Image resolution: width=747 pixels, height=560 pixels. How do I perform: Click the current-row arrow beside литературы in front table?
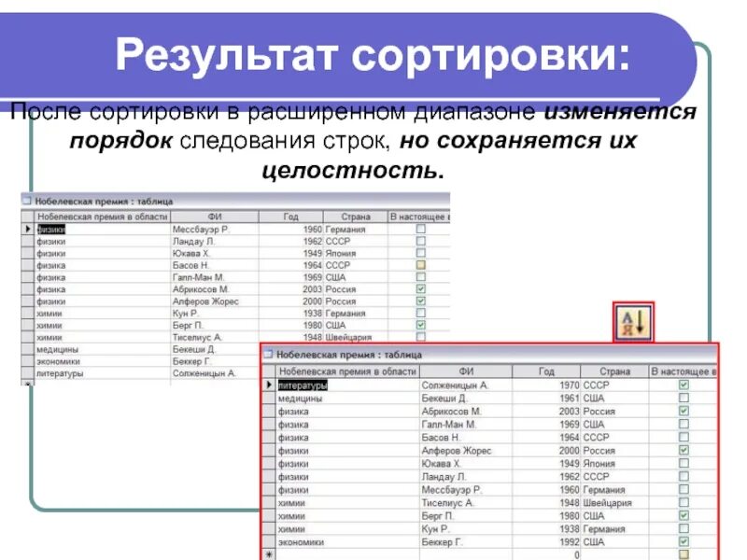[x=269, y=385]
